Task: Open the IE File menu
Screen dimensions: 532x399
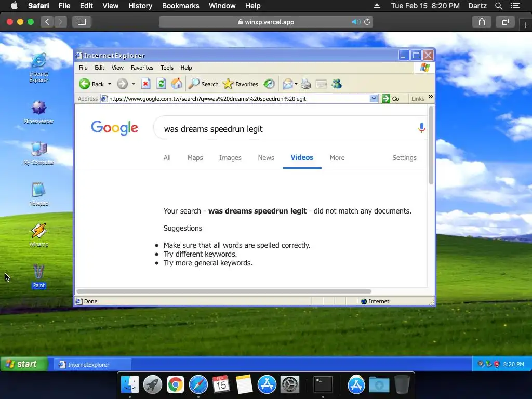Action: (x=83, y=68)
